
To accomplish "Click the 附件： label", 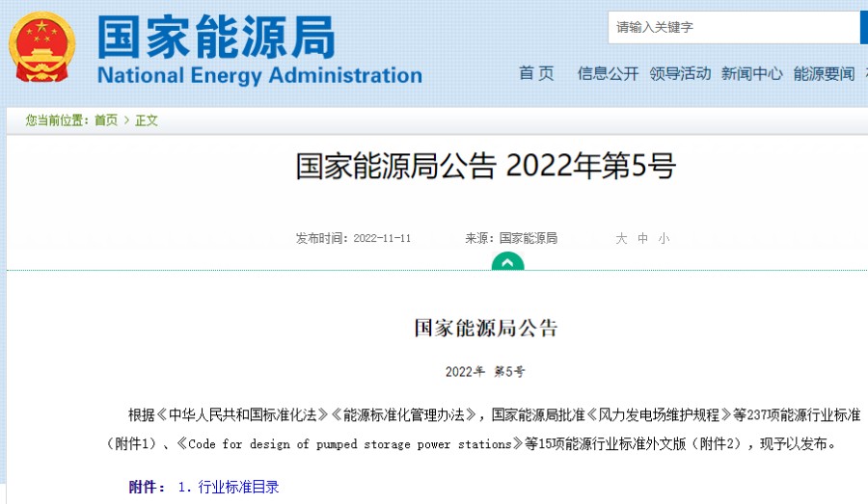I will [x=148, y=487].
